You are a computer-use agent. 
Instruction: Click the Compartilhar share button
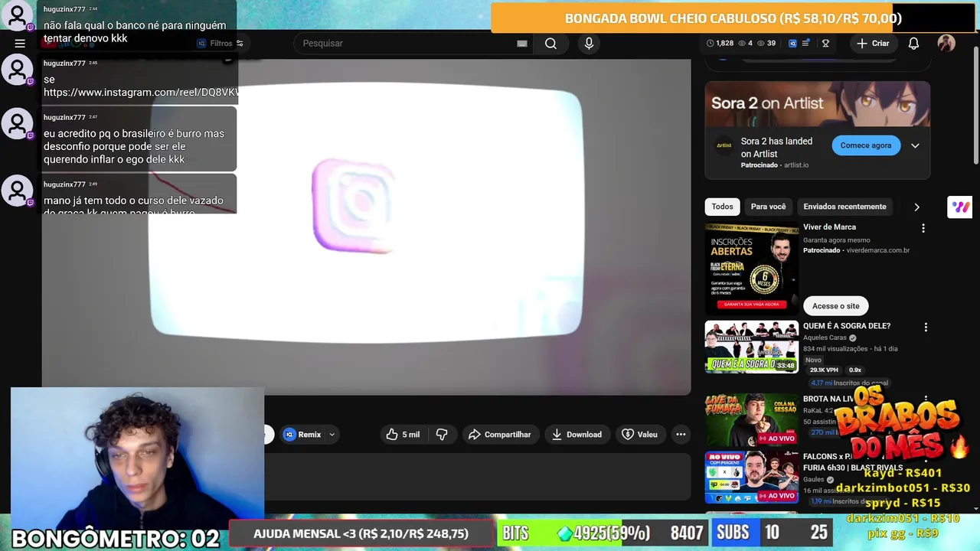click(500, 435)
